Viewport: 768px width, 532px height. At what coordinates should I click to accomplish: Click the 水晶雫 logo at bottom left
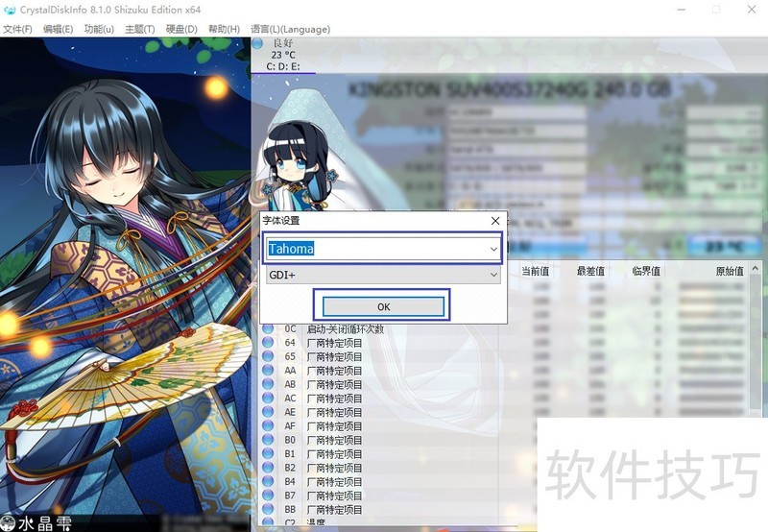click(x=36, y=523)
